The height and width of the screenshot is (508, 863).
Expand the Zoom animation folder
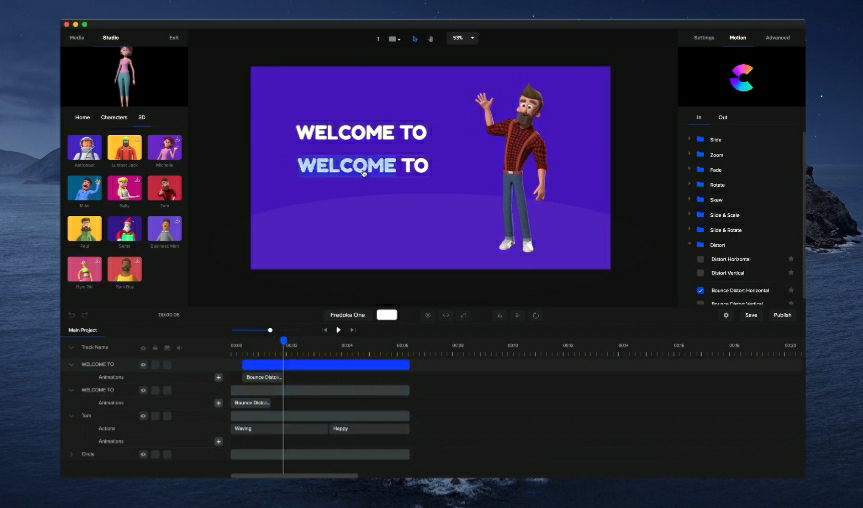689,155
